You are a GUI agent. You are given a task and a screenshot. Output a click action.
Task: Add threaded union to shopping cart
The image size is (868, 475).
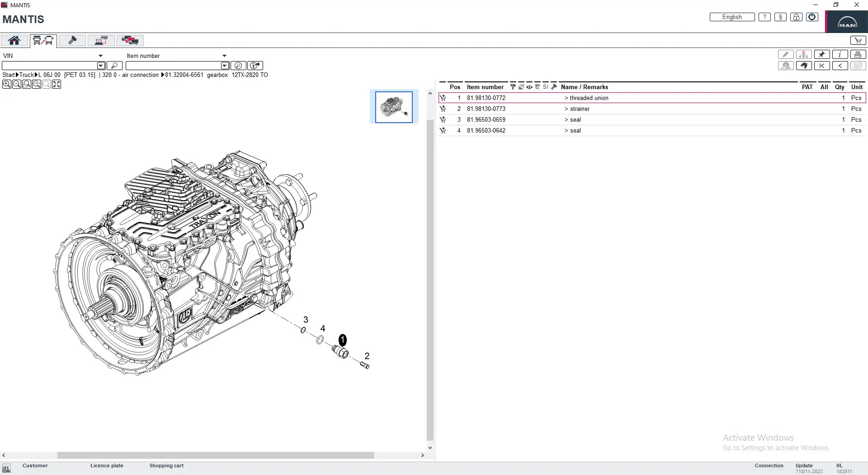click(x=443, y=98)
